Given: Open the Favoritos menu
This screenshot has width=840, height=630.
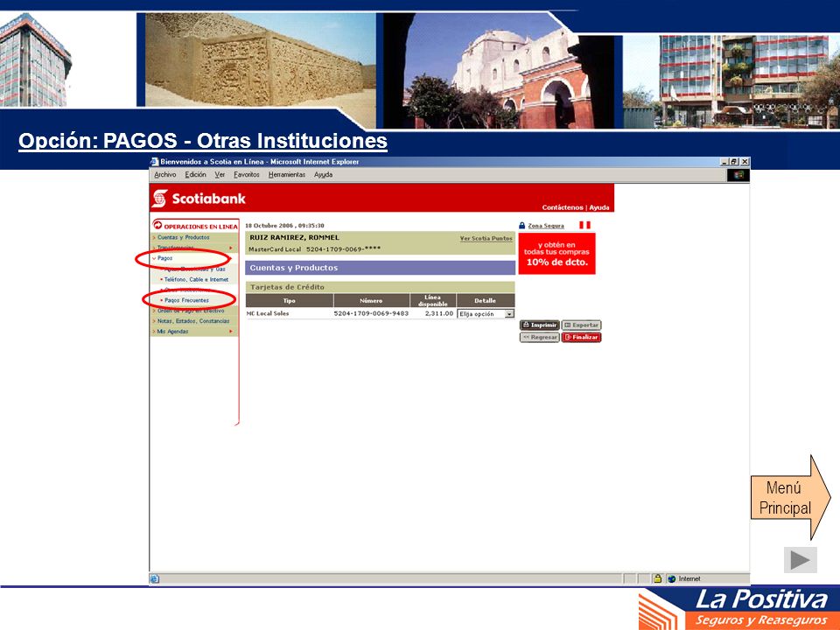Looking at the screenshot, I should point(247,175).
